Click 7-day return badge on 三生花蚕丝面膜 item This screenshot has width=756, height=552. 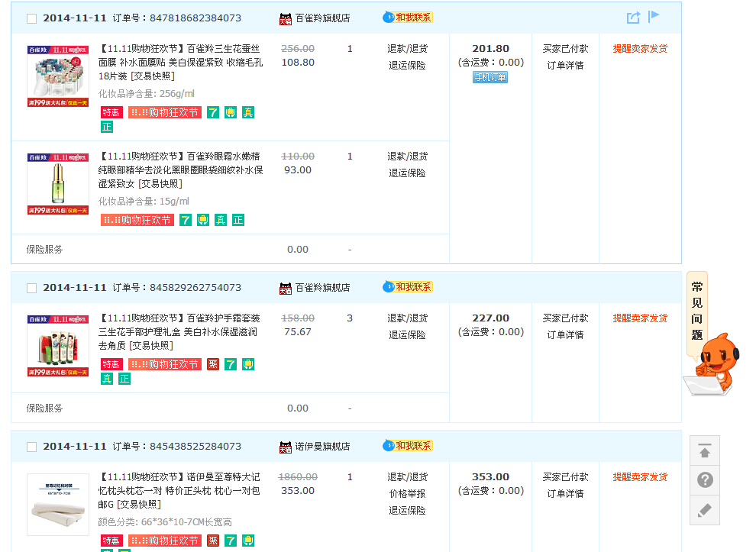(213, 112)
